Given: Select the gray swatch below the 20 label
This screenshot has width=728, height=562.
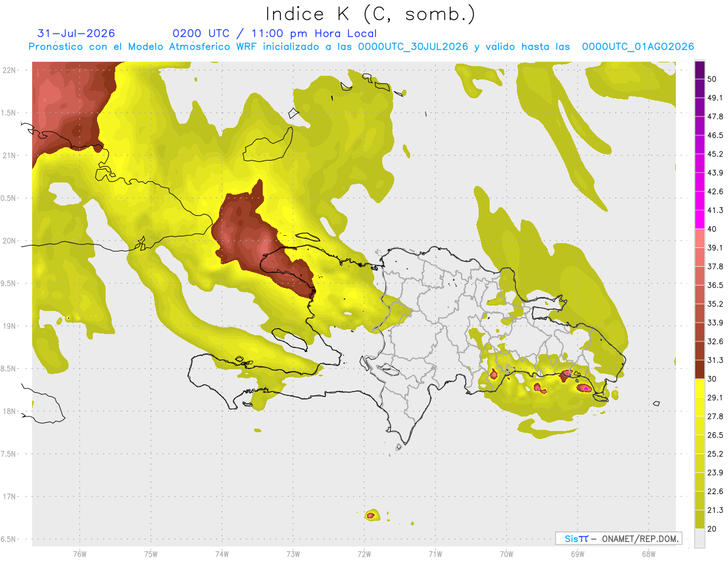Looking at the screenshot, I should 699,538.
